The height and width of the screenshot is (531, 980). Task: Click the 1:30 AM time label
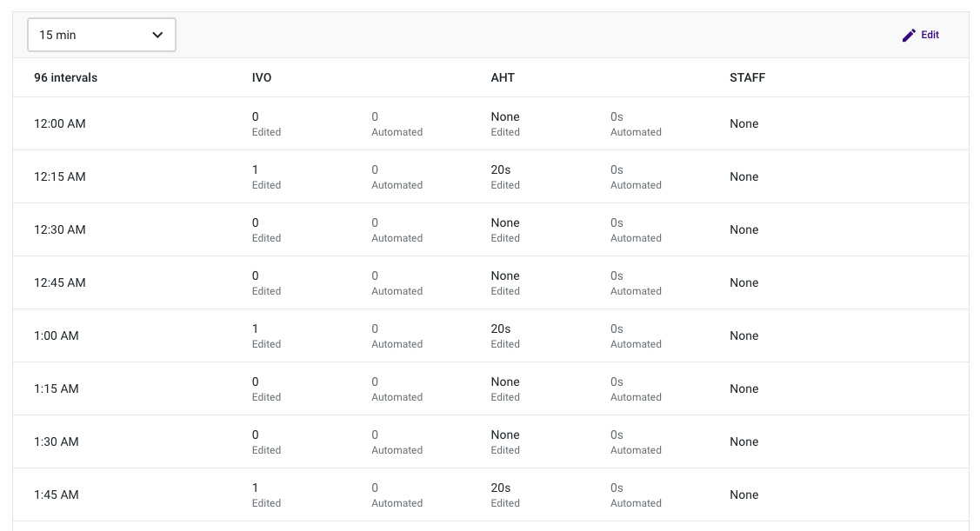(57, 442)
